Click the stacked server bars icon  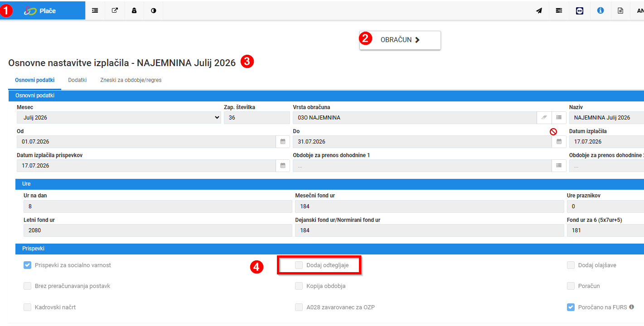(x=559, y=10)
